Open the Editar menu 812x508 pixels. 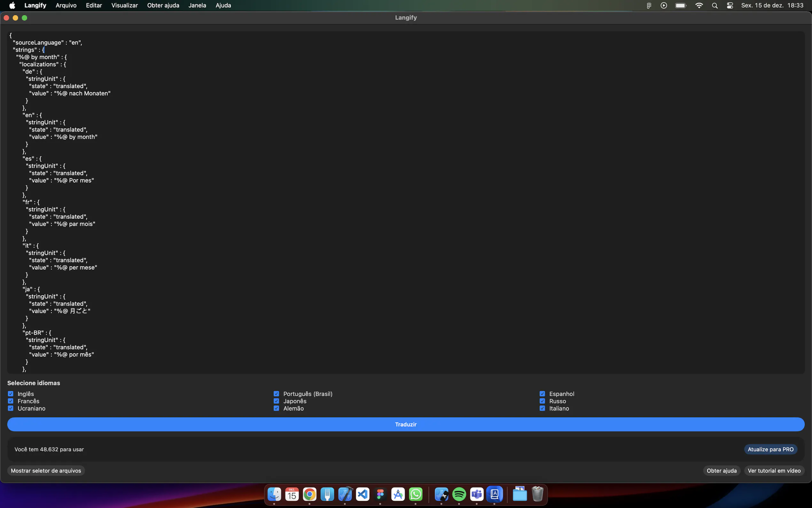(94, 5)
